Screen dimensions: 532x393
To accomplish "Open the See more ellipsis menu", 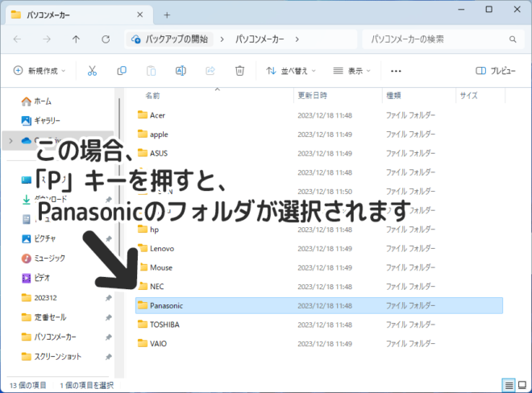I will [396, 71].
